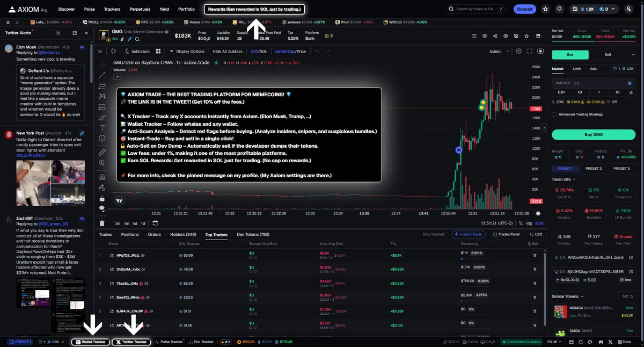Toggle the eye watch icon in header
This screenshot has height=347, width=644.
click(506, 36)
